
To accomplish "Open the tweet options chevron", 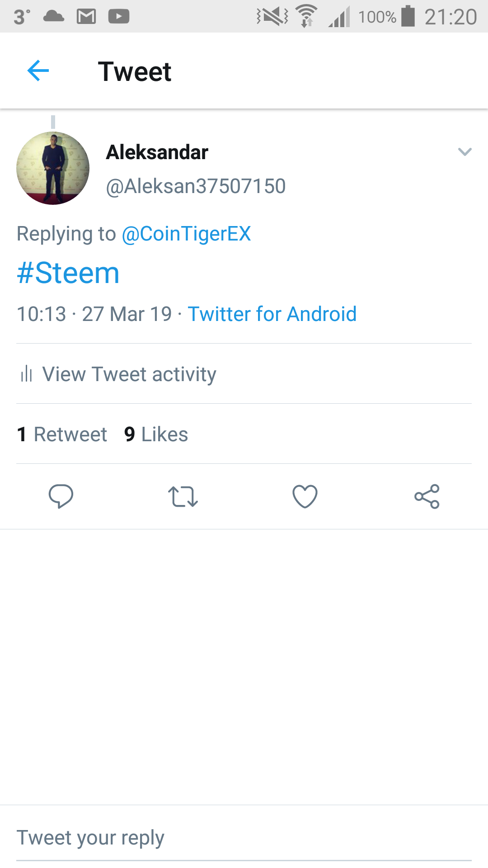I will tap(465, 152).
